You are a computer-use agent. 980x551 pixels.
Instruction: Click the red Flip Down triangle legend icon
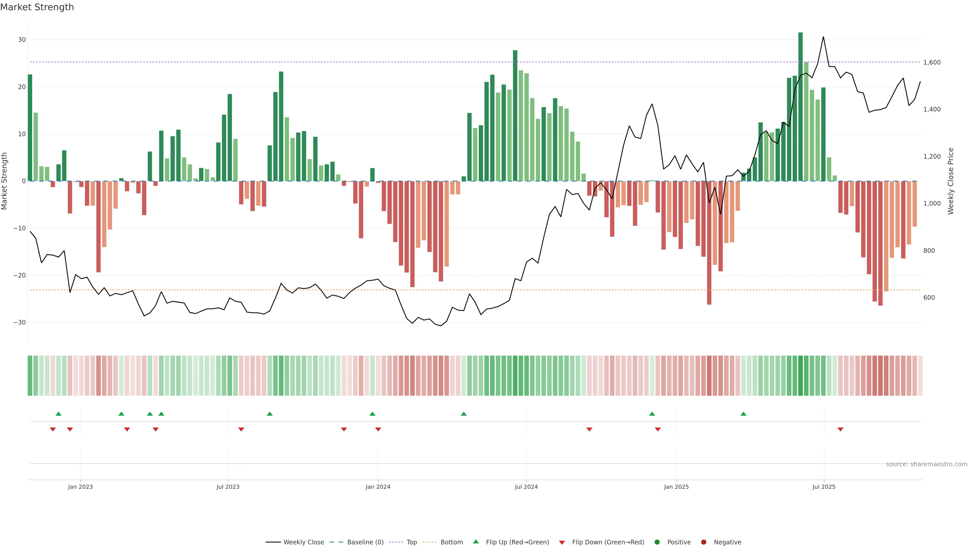(562, 542)
